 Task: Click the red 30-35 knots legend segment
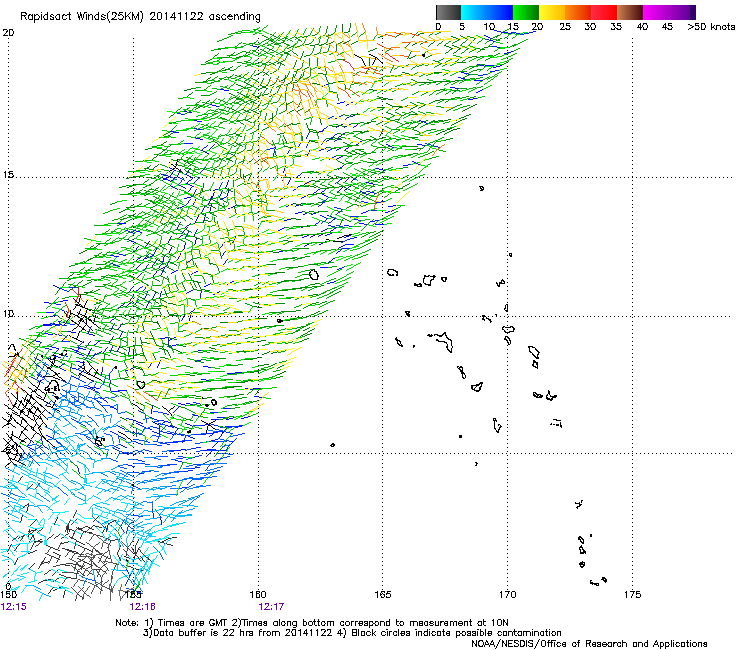click(604, 12)
